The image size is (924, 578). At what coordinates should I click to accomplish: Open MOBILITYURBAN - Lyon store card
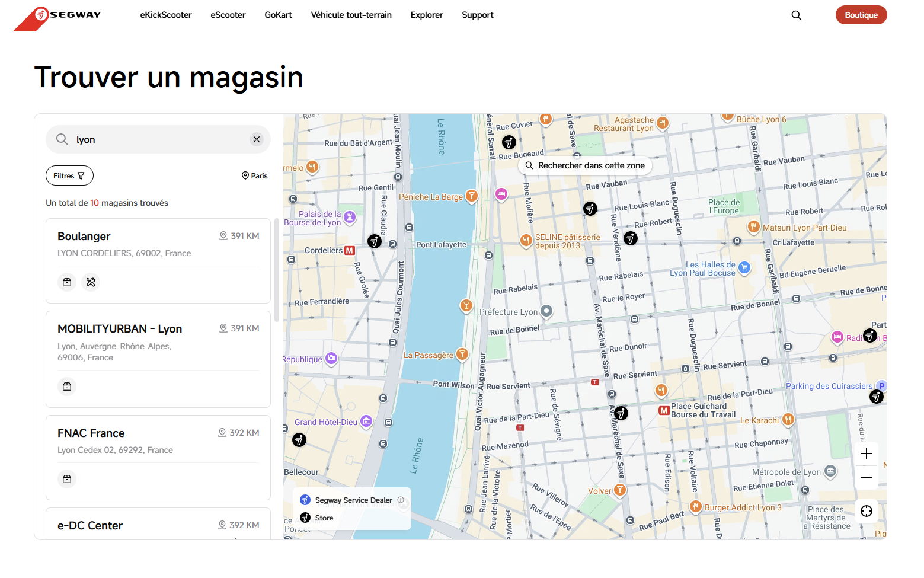[x=158, y=359]
